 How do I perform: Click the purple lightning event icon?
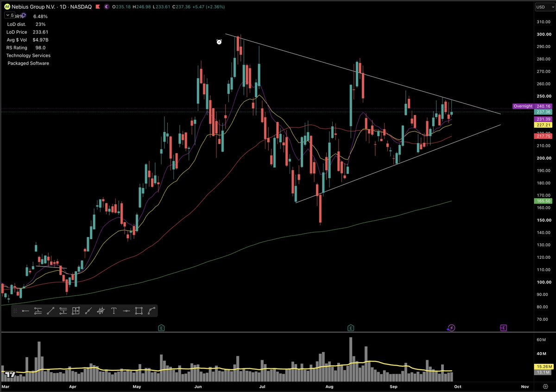pyautogui.click(x=451, y=328)
